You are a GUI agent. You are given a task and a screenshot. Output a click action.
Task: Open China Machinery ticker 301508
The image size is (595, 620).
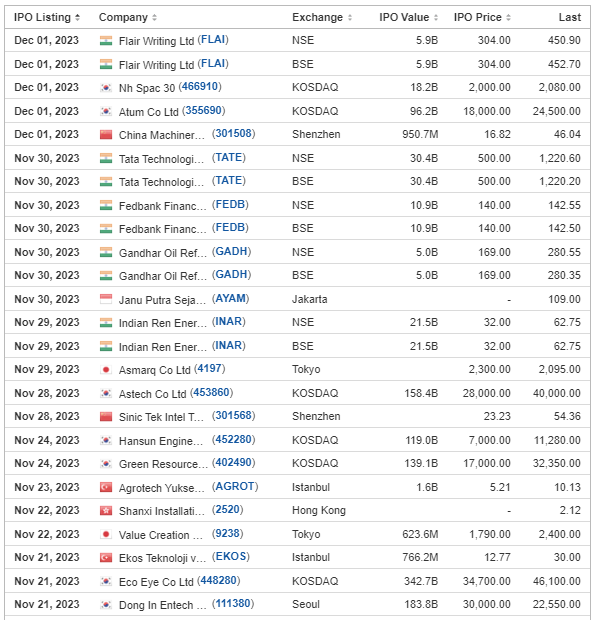pyautogui.click(x=234, y=134)
